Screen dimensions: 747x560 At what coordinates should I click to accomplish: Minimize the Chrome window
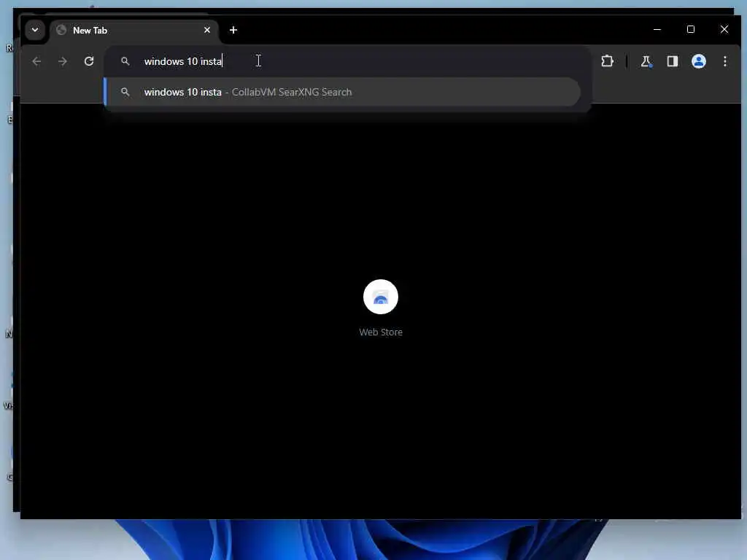click(657, 29)
